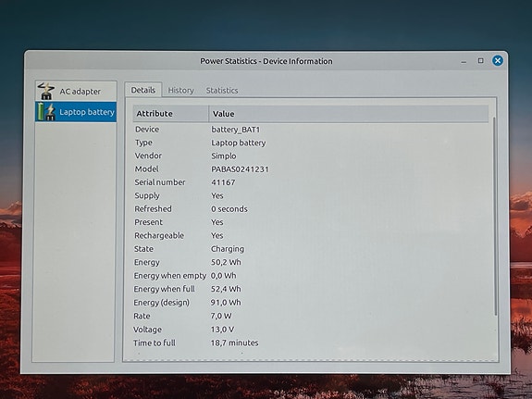Select the Serial number 41167 row
This screenshot has width=532, height=399.
pyautogui.click(x=311, y=182)
